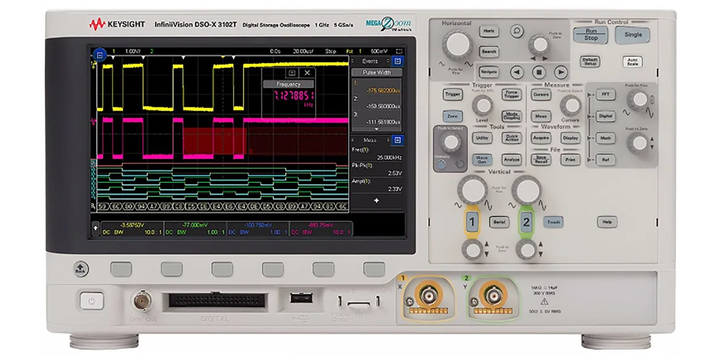This screenshot has height=360, width=720.
Task: Hit the Single acquisition button
Action: pyautogui.click(x=633, y=35)
